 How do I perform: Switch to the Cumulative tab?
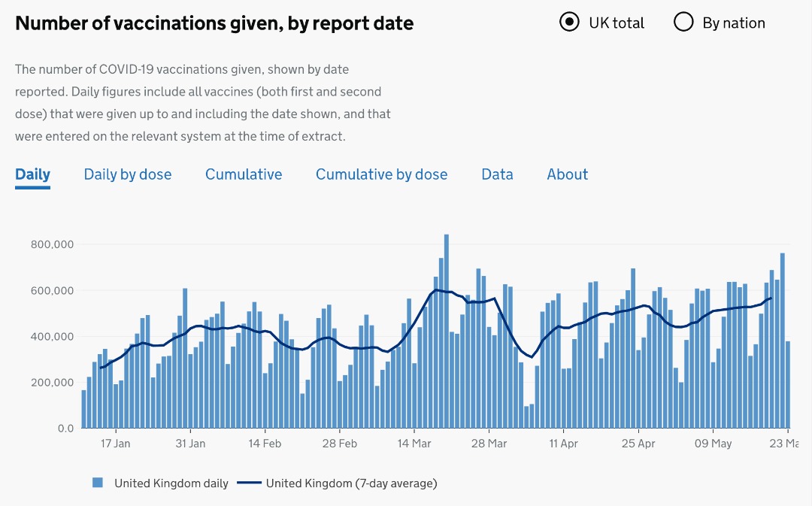click(x=244, y=174)
